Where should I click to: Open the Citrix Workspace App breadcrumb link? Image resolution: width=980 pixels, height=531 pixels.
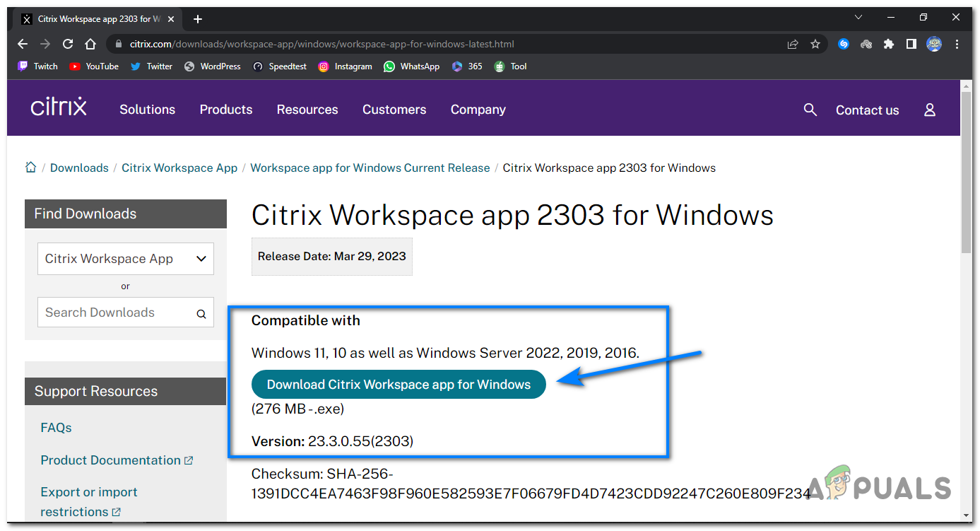(x=179, y=168)
